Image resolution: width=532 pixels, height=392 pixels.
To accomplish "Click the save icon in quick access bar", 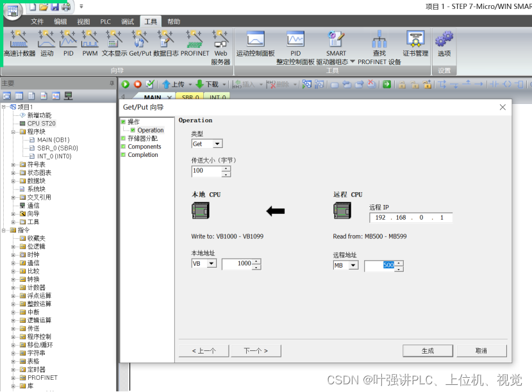I will click(x=54, y=6).
